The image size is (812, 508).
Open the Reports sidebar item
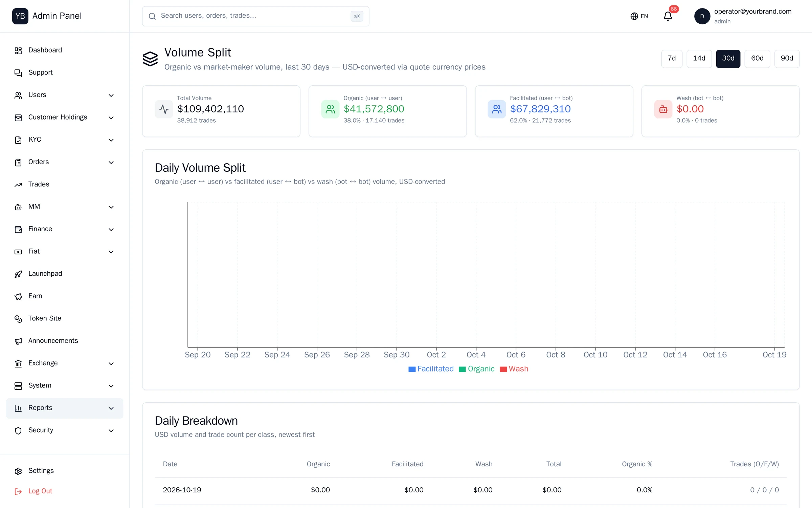click(65, 408)
